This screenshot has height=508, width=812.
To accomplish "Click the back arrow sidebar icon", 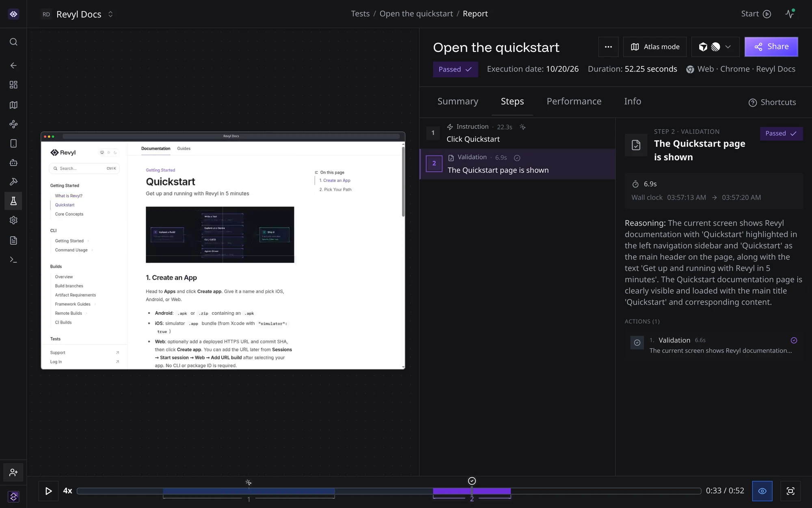I will click(x=13, y=65).
